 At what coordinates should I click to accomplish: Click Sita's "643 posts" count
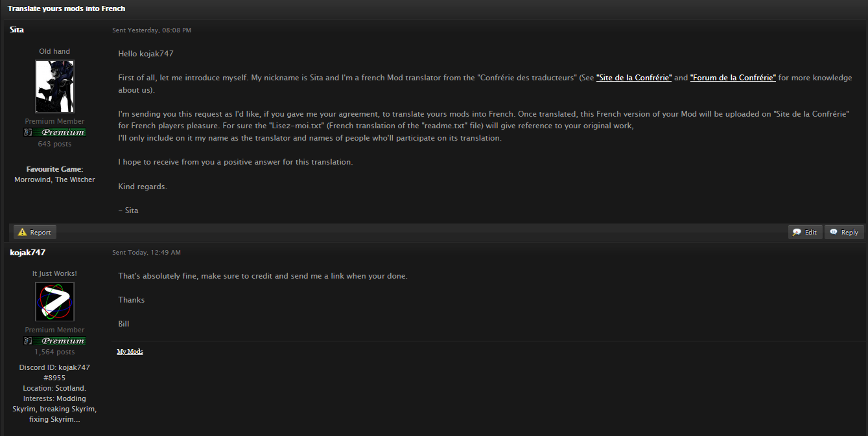[54, 144]
